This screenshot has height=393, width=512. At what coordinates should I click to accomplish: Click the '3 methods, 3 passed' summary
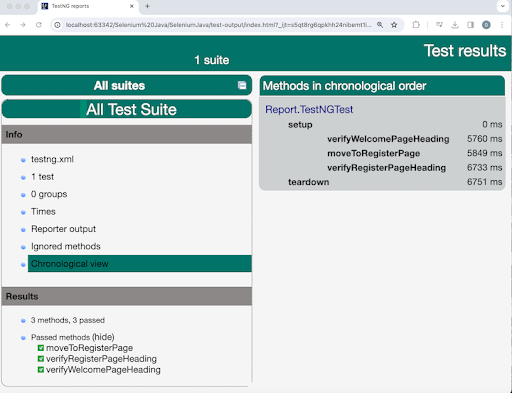(68, 320)
